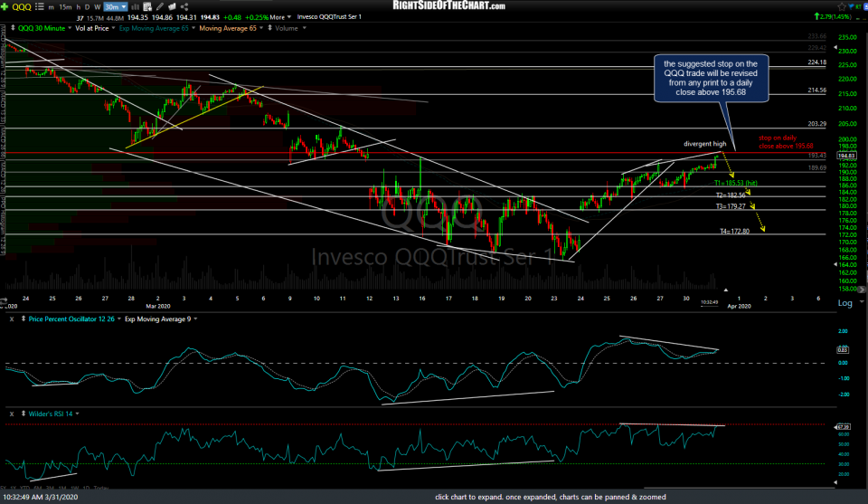Switch to the Weekly (W) timeframe
This screenshot has height=504, width=868.
[x=98, y=6]
